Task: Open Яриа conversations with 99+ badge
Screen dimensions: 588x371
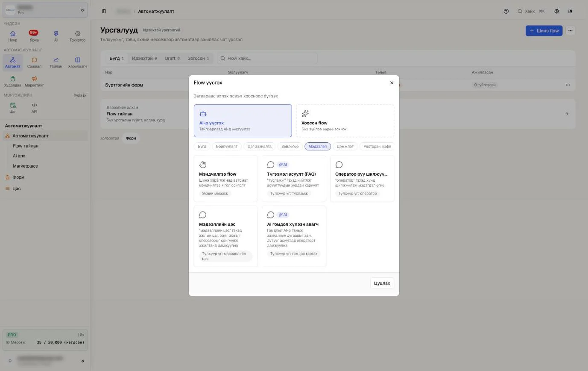Action: [34, 36]
